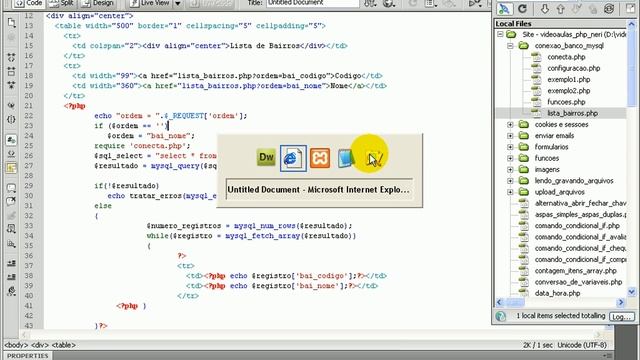Click the Apply Comment icon
This screenshot has width=640, height=360.
pyautogui.click(x=11, y=188)
